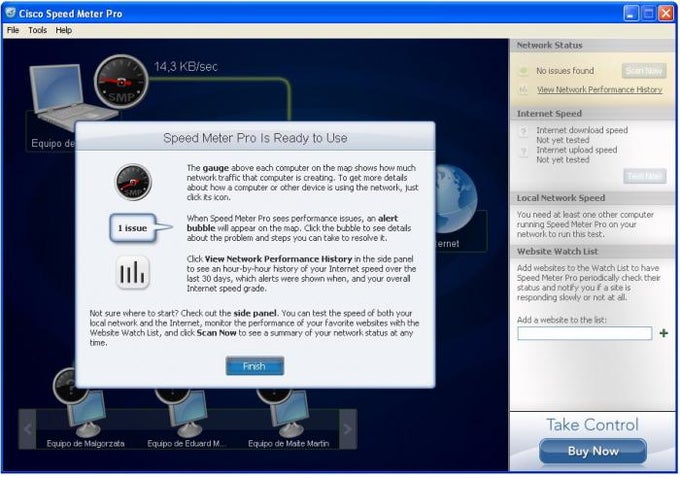Click question mark icon by download speed

point(524,131)
